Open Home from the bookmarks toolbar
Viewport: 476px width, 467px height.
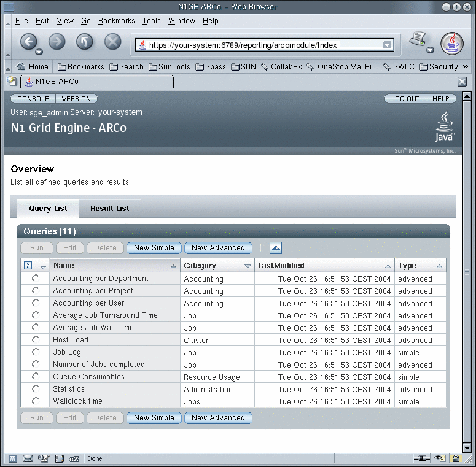[32, 66]
